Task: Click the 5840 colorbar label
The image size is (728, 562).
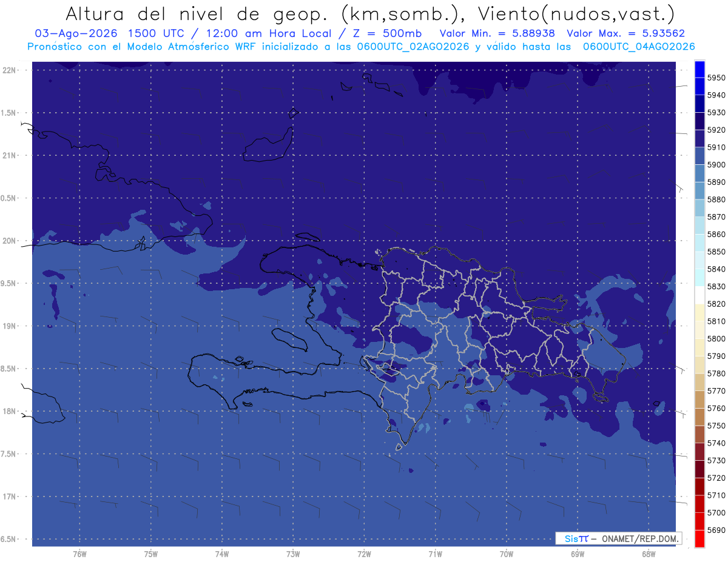Action: click(716, 269)
